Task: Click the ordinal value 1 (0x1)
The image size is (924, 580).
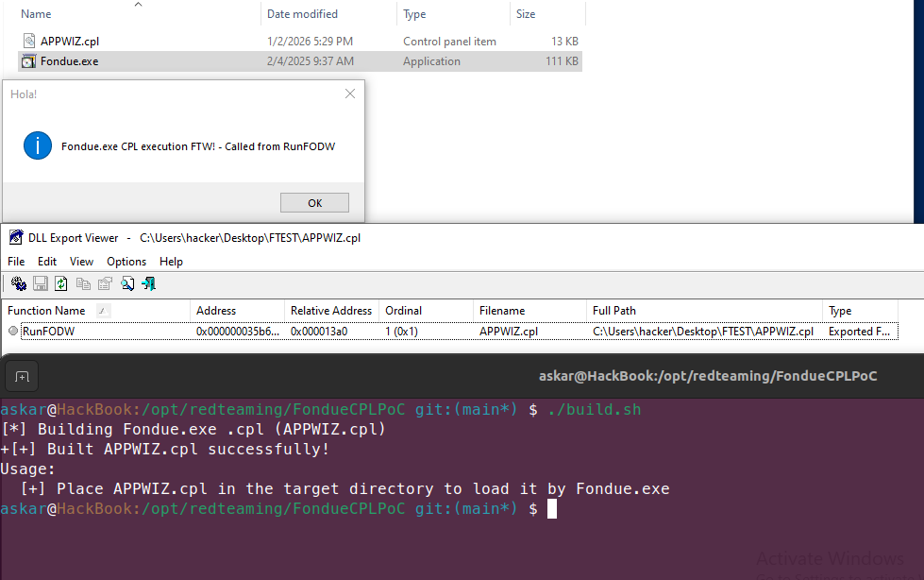Action: (401, 331)
